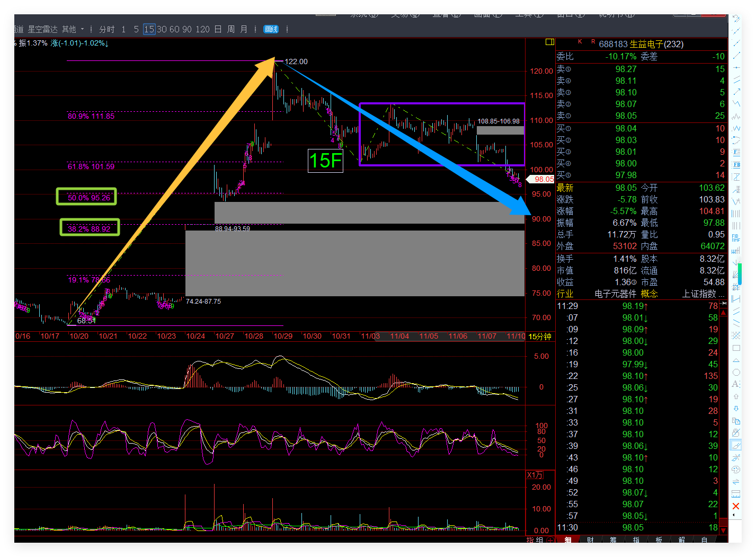The width and height of the screenshot is (756, 557).
Task: Click the red X delete drawings icon
Action: pyautogui.click(x=736, y=506)
